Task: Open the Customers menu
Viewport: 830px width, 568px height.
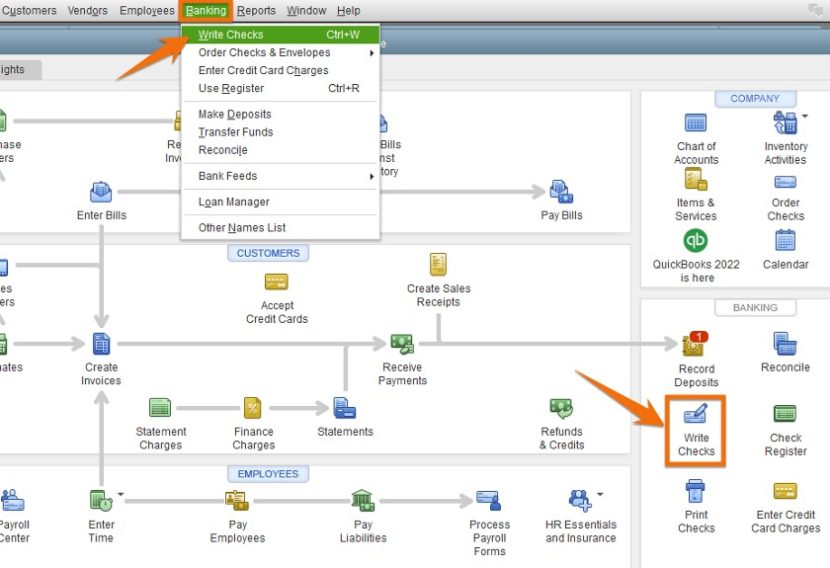Action: click(29, 10)
